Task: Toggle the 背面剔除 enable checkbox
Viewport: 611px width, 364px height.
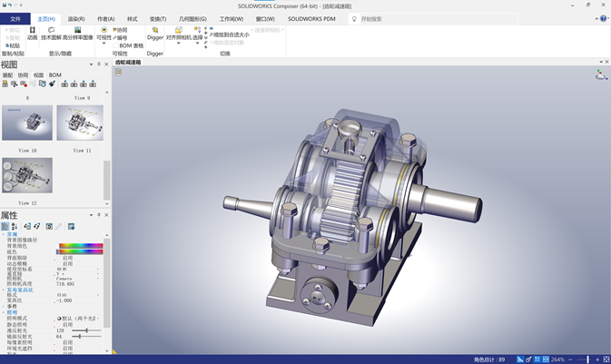Action: click(x=59, y=258)
